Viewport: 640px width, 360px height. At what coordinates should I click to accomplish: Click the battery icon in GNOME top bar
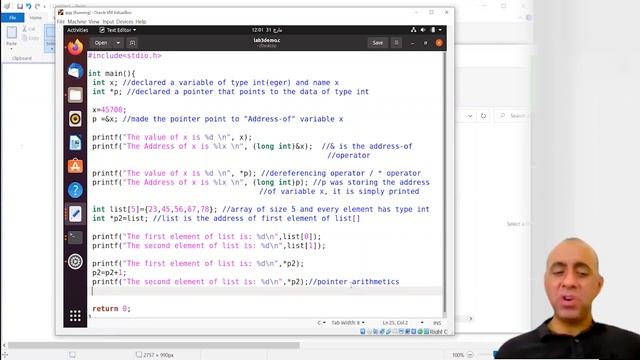coord(433,30)
